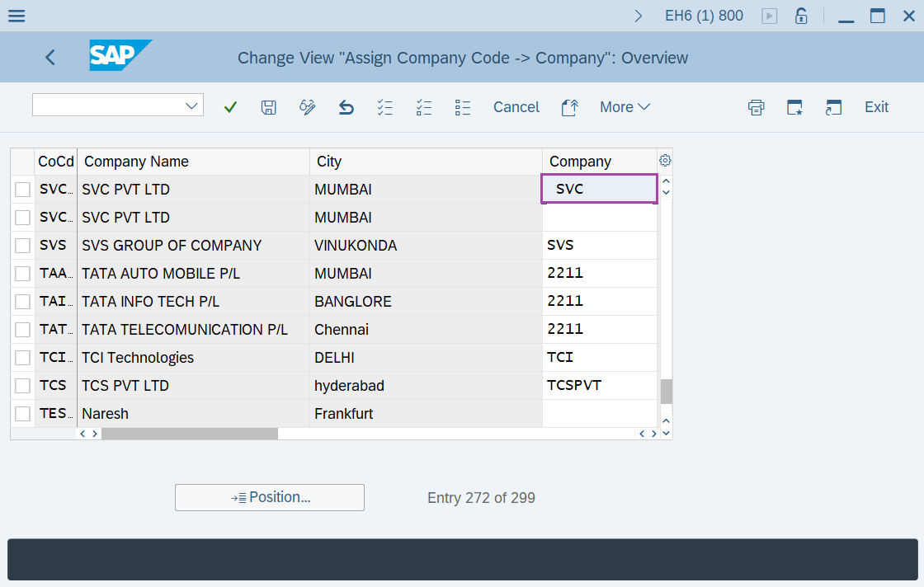
Task: Open the hamburger menu
Action: pos(16,15)
